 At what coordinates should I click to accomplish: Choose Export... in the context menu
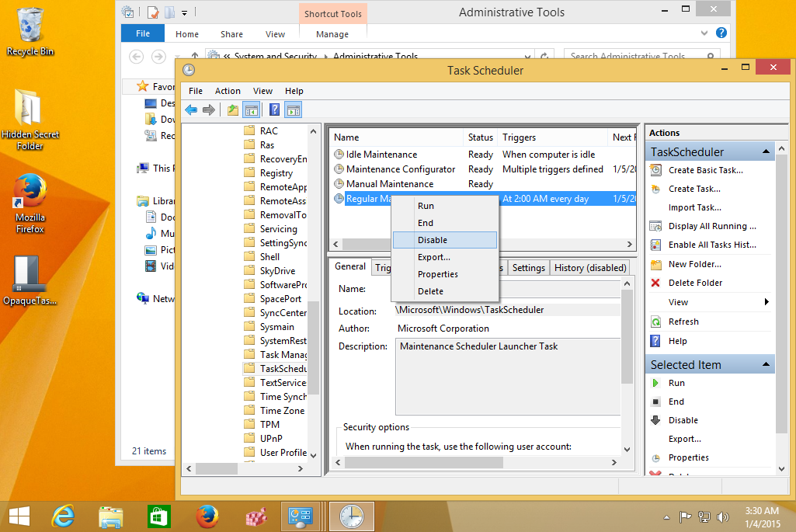click(445, 257)
